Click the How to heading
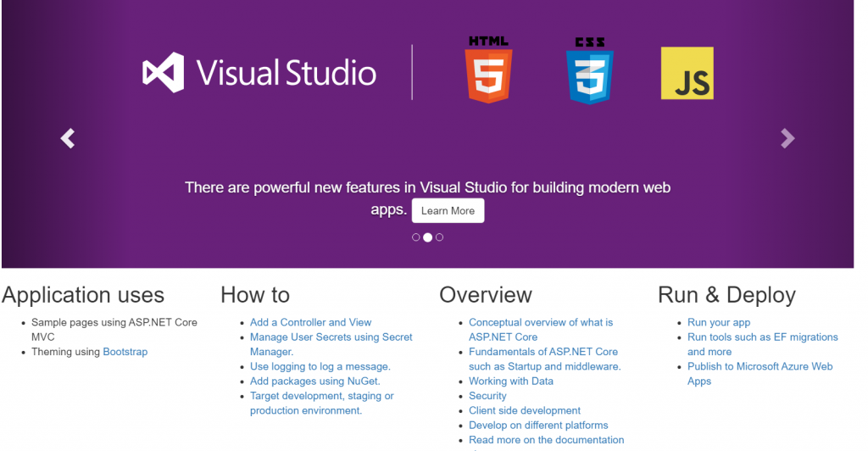This screenshot has height=451, width=868. [255, 295]
